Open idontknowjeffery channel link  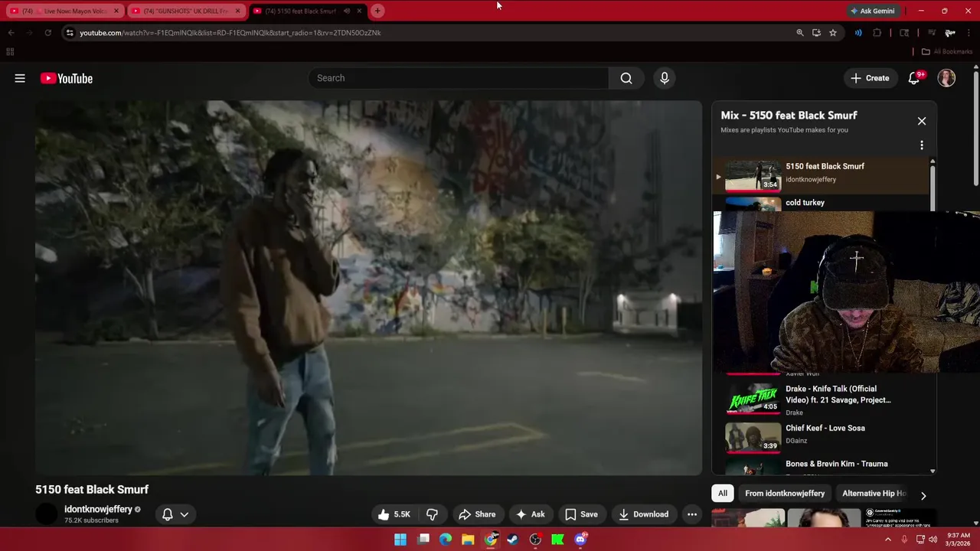[98, 509]
